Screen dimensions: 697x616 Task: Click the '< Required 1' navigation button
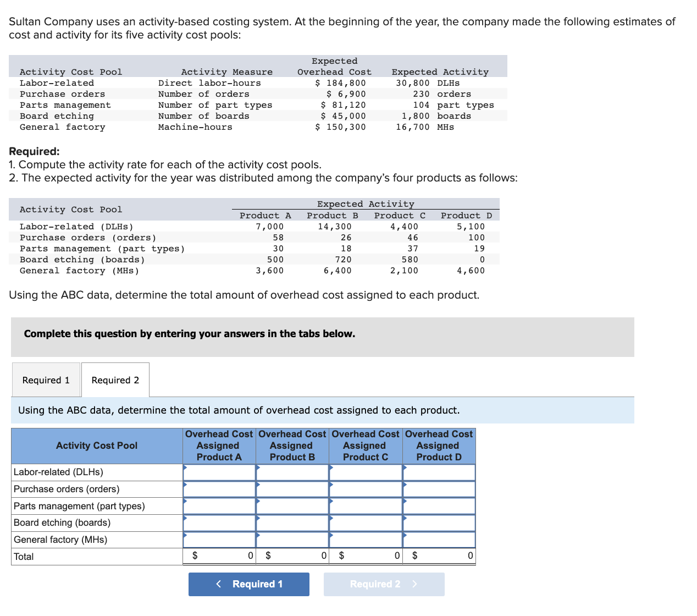click(x=248, y=584)
